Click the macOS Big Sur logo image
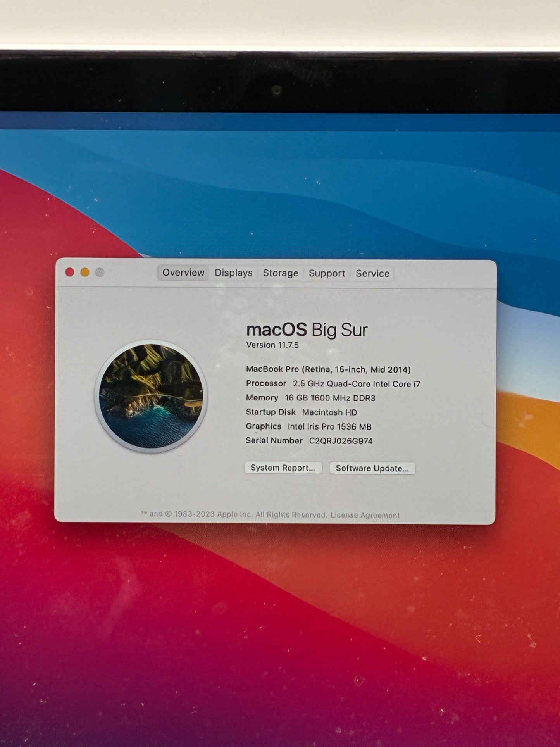The height and width of the screenshot is (747, 560). click(x=151, y=396)
